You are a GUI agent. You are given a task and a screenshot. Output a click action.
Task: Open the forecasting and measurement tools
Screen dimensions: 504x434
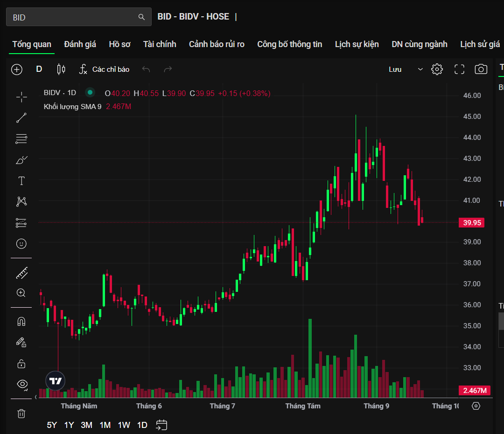(x=21, y=223)
